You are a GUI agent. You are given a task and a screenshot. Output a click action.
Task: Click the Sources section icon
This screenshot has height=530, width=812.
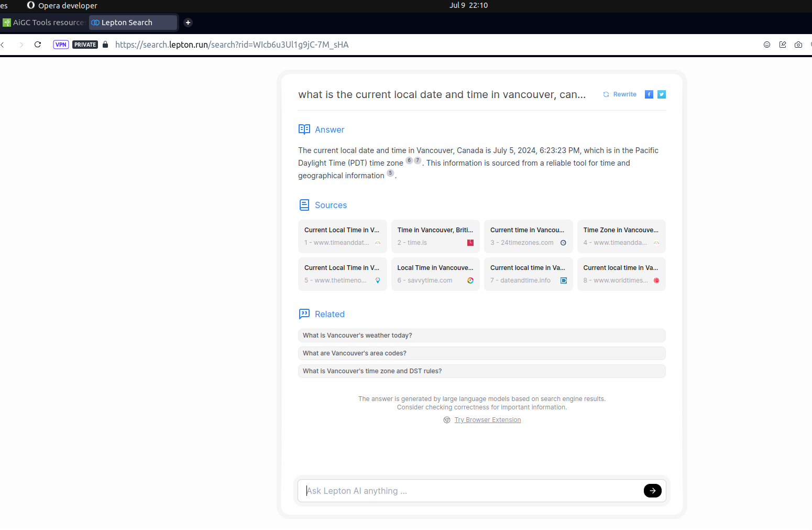click(x=304, y=205)
